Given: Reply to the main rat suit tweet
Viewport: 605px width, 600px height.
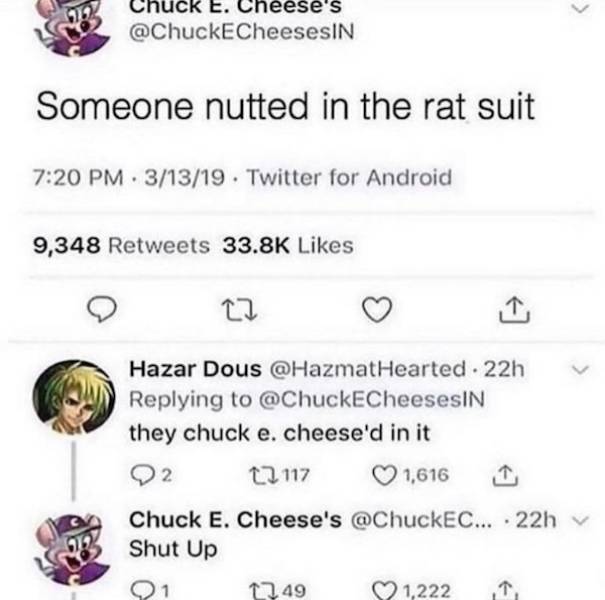Looking at the screenshot, I should [x=101, y=309].
